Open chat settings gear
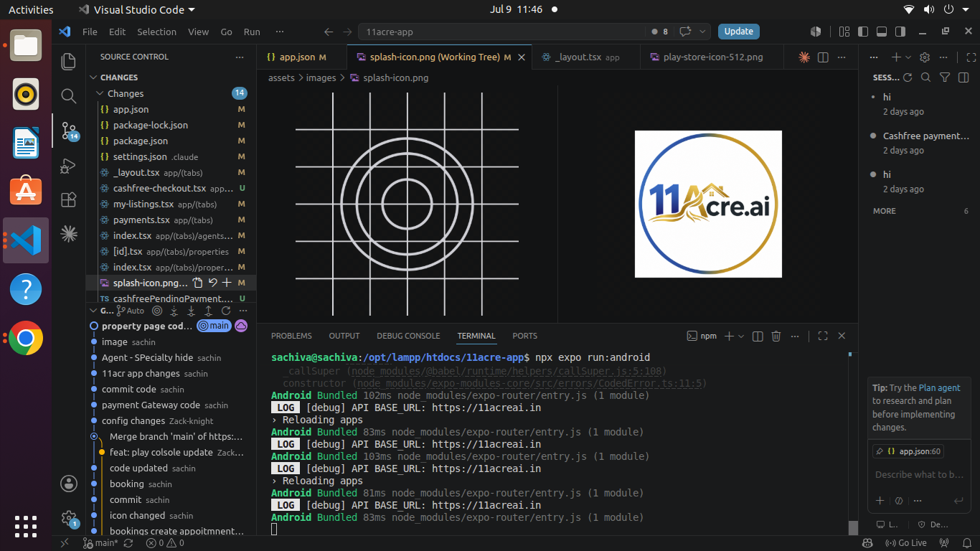 click(925, 57)
